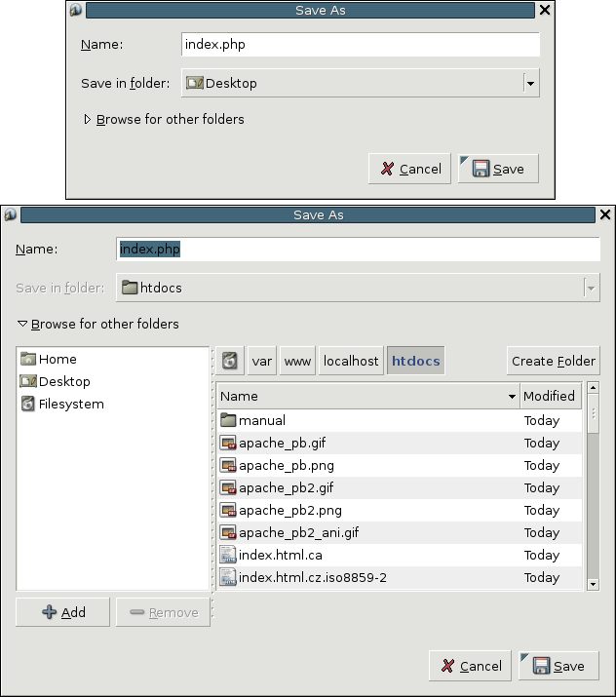Click the Create Folder button
This screenshot has height=697, width=616.
554,361
